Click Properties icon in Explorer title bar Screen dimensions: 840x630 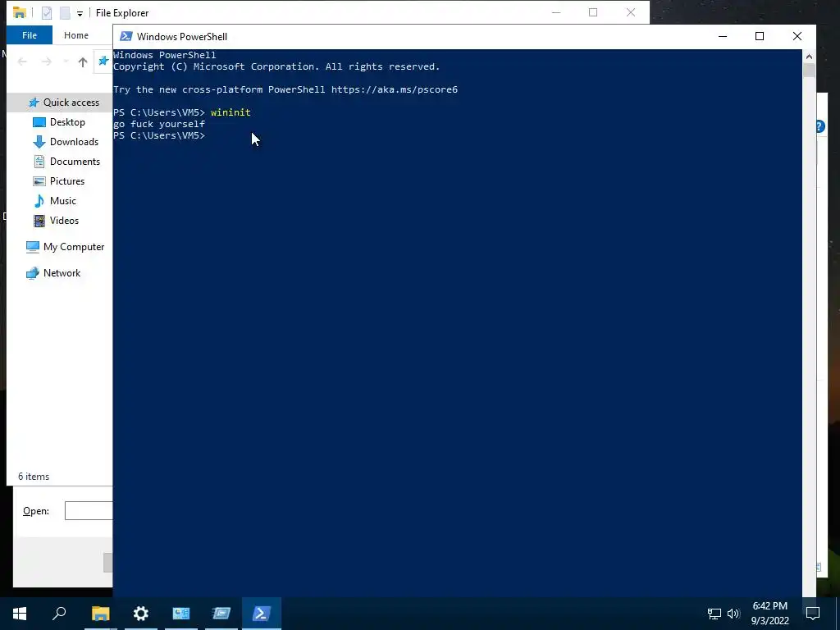pyautogui.click(x=47, y=13)
